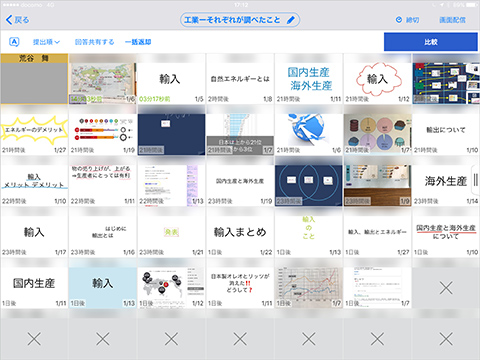The height and width of the screenshot is (360, 480).
Task: Open the blue globe submission
Action: click(309, 134)
